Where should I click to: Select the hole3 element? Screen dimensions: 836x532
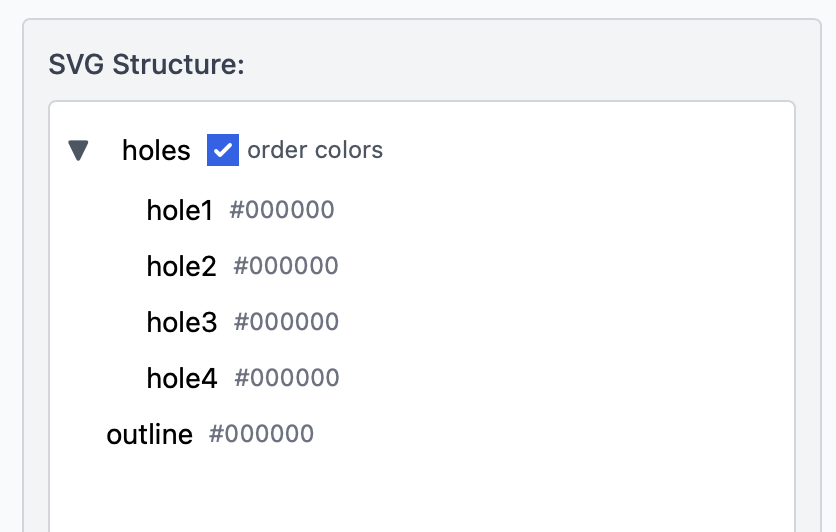point(181,322)
